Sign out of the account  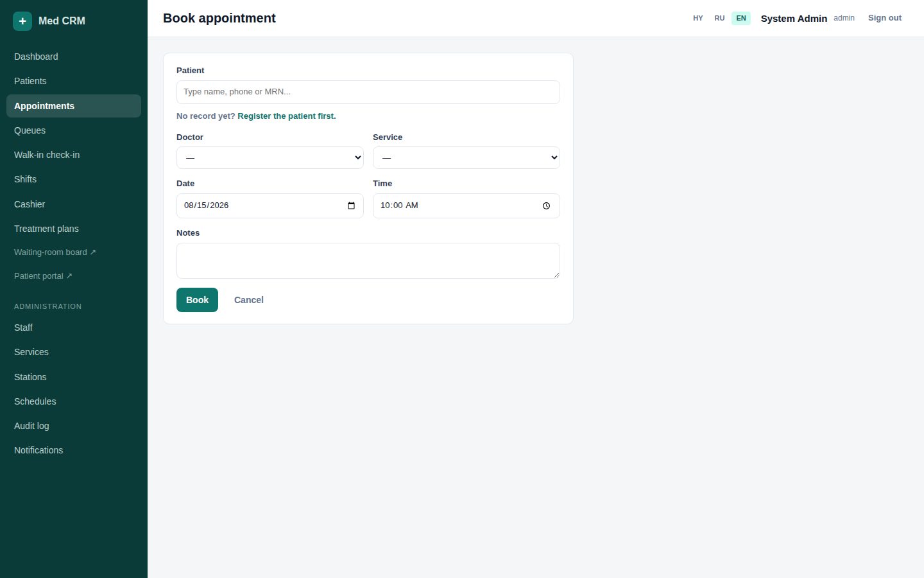coord(885,18)
